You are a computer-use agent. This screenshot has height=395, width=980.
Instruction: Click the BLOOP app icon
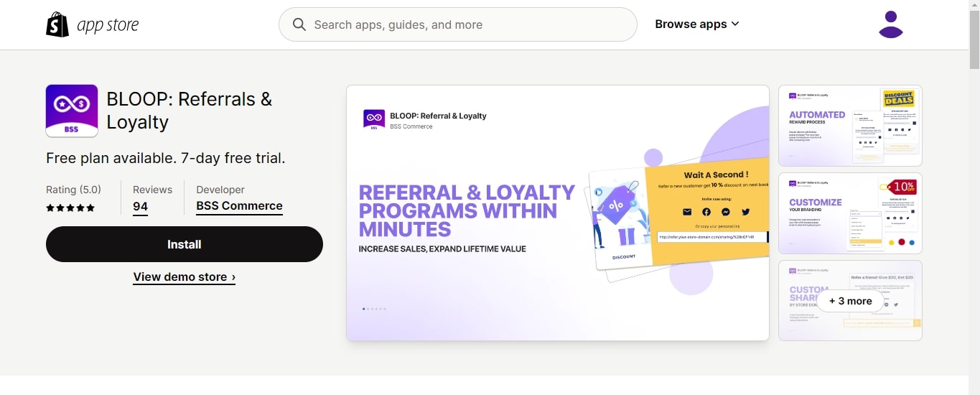[72, 111]
